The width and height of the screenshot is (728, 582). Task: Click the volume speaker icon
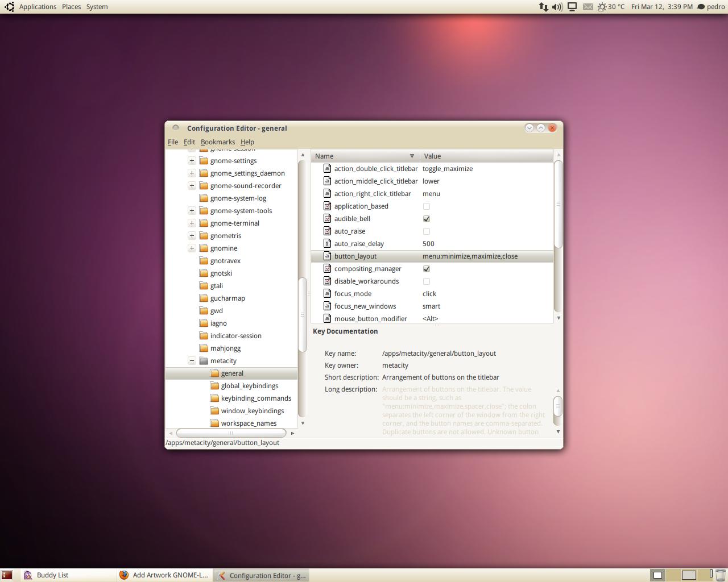(557, 7)
